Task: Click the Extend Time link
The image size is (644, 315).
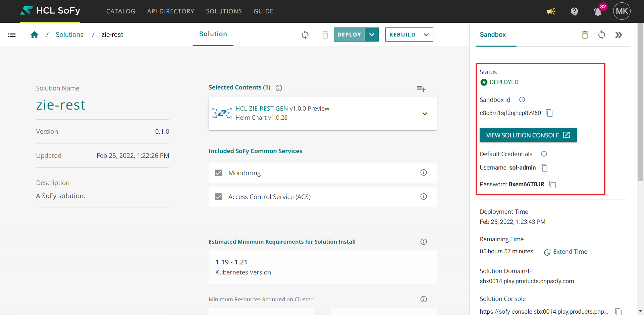Action: [566, 252]
